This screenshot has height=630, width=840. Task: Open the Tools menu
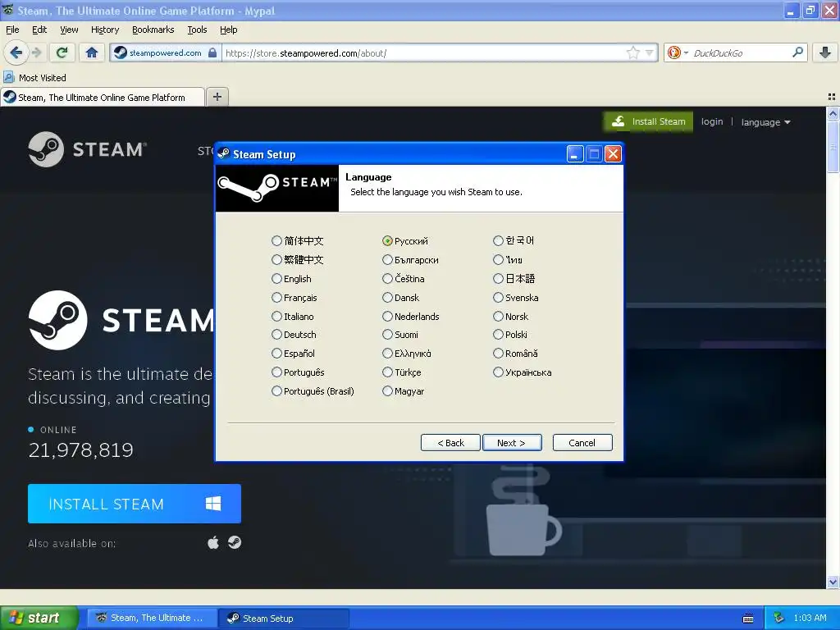tap(197, 30)
